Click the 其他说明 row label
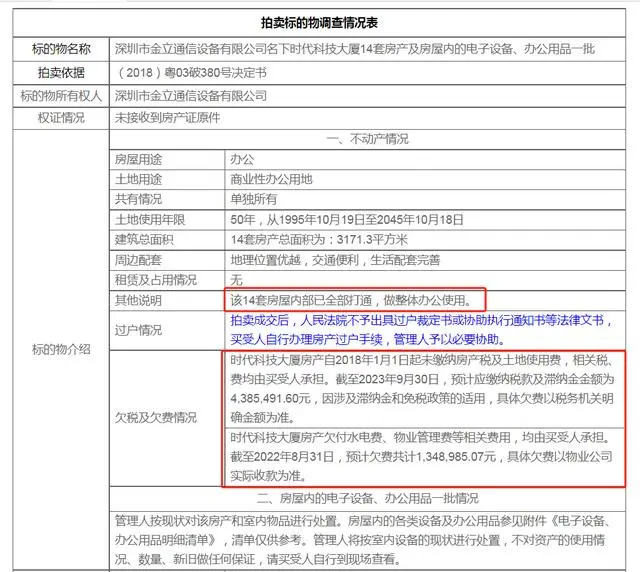Viewport: 640px width, 572px height. (138, 300)
